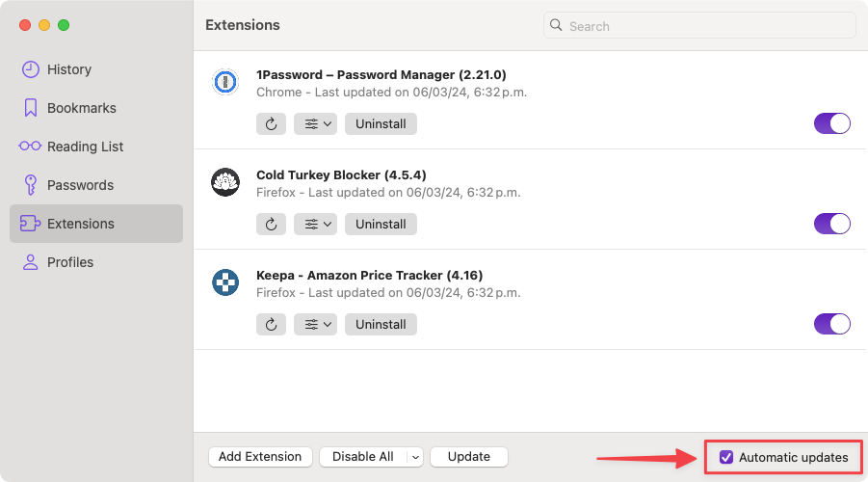This screenshot has width=868, height=482.
Task: Click the Keepa extension icon
Action: pos(225,282)
